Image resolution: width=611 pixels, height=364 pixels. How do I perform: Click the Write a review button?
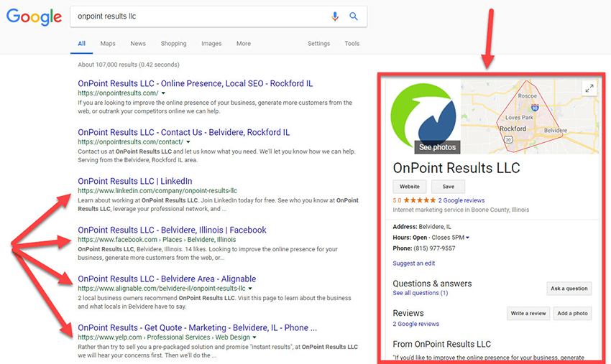click(528, 314)
